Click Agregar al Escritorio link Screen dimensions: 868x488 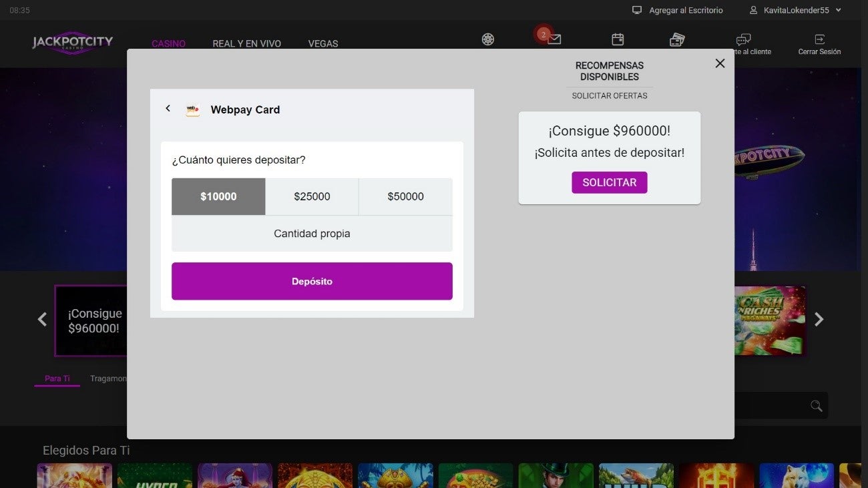coord(686,10)
